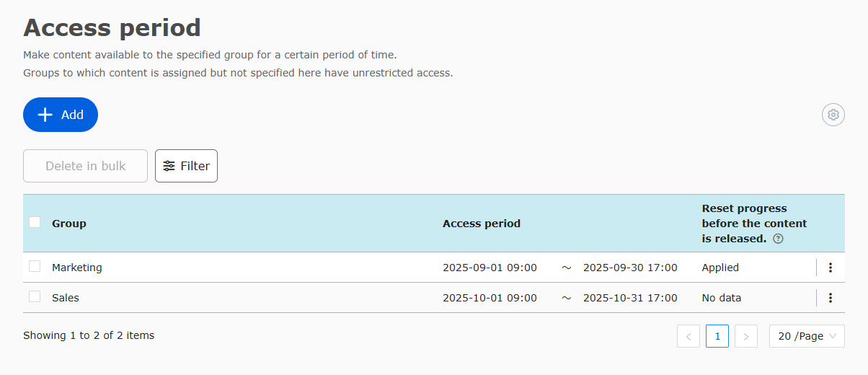Click the Marketing group name
868x375 pixels.
(x=77, y=268)
